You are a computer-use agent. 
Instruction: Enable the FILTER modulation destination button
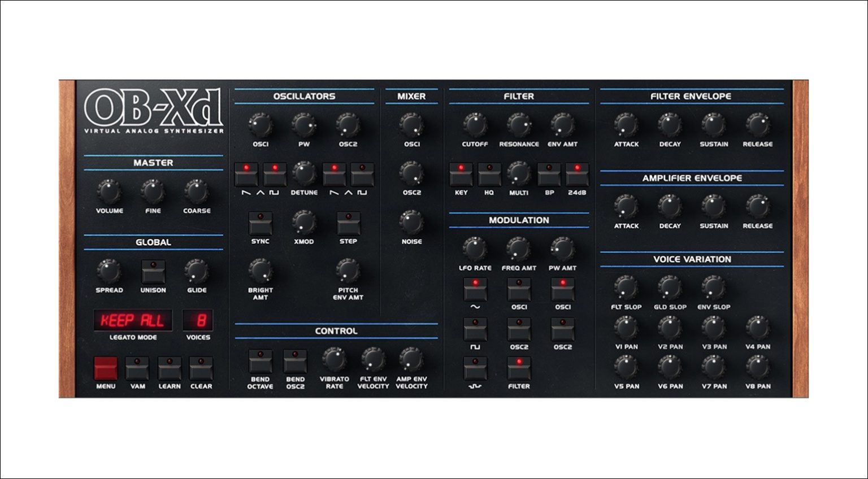[x=519, y=368]
